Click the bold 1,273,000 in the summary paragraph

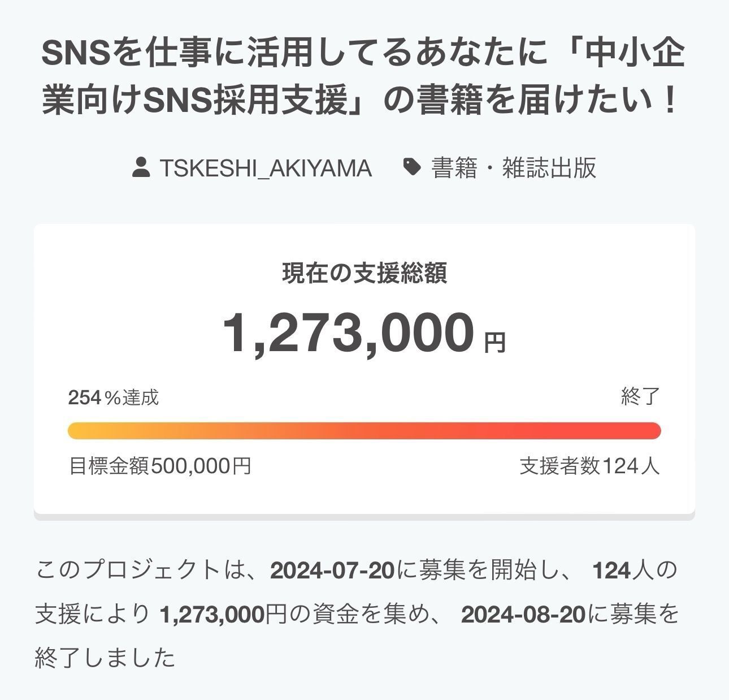(212, 615)
